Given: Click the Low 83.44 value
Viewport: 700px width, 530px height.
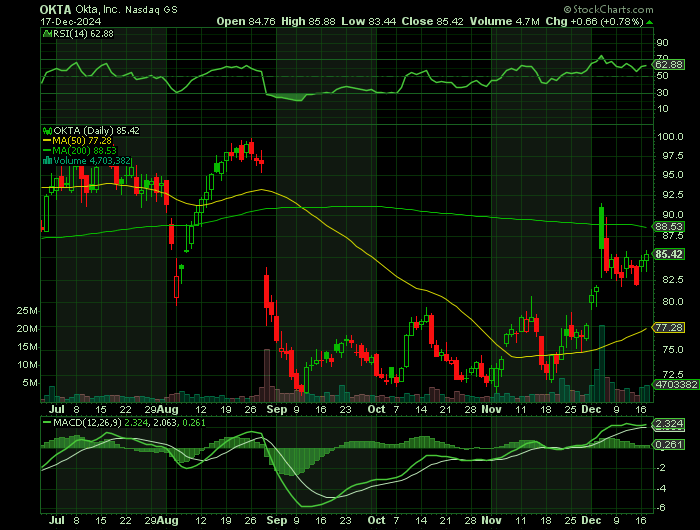Looking at the screenshot, I should click(x=368, y=21).
